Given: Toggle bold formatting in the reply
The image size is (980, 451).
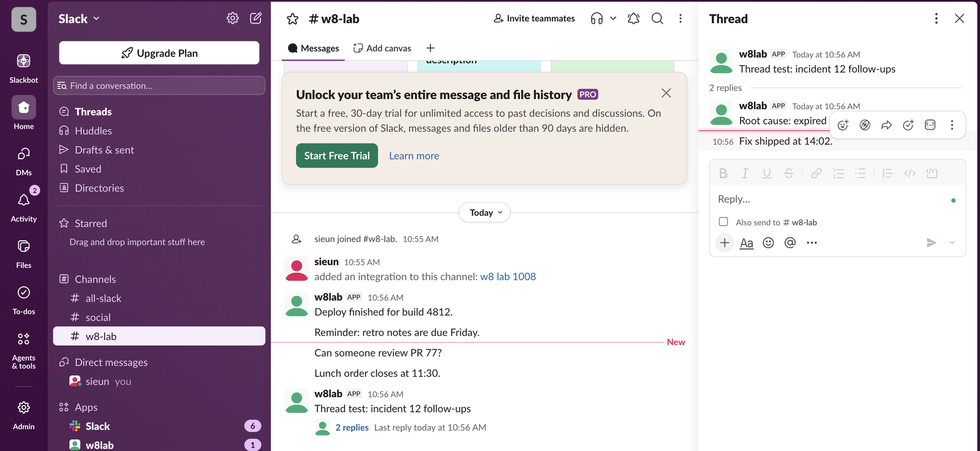Looking at the screenshot, I should tap(723, 173).
